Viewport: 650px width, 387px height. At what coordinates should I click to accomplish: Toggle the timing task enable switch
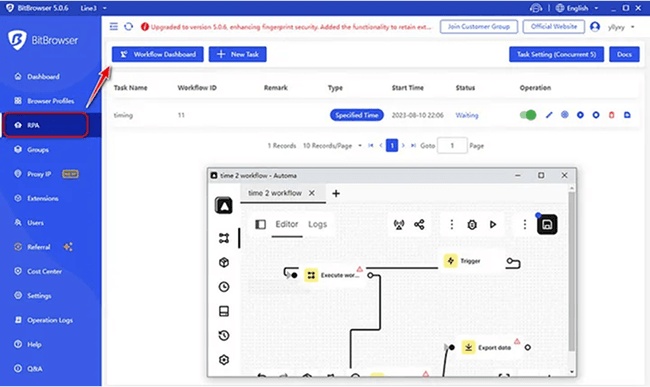pyautogui.click(x=528, y=115)
